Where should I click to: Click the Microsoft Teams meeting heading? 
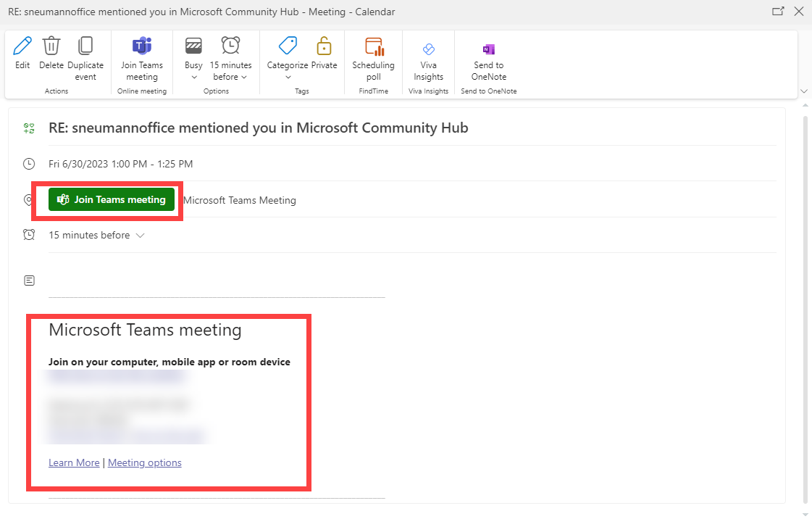click(145, 330)
